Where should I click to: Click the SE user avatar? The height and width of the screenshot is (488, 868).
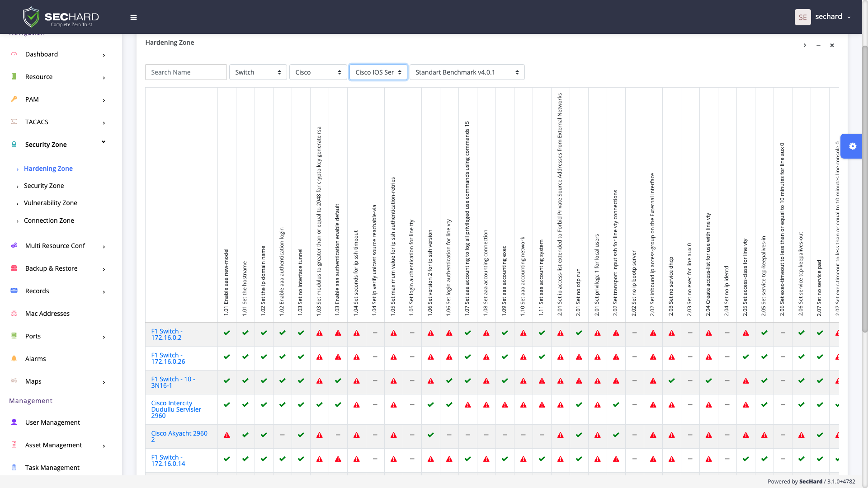point(802,17)
